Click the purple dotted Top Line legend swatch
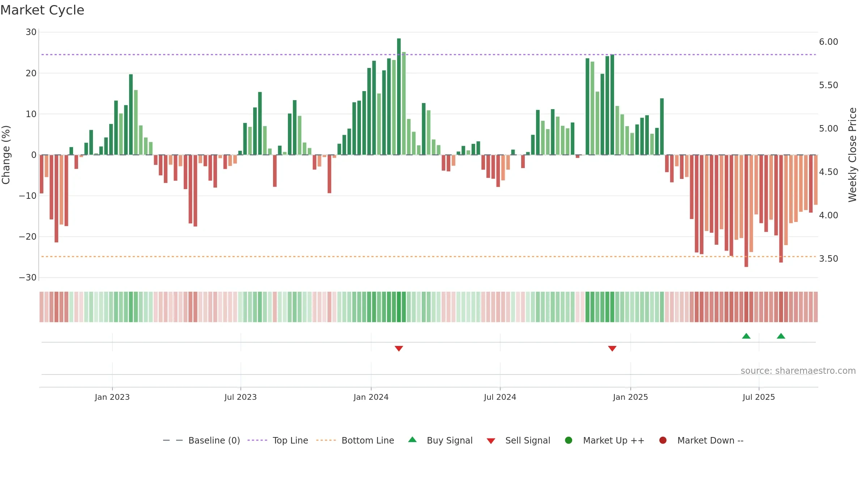 point(257,440)
